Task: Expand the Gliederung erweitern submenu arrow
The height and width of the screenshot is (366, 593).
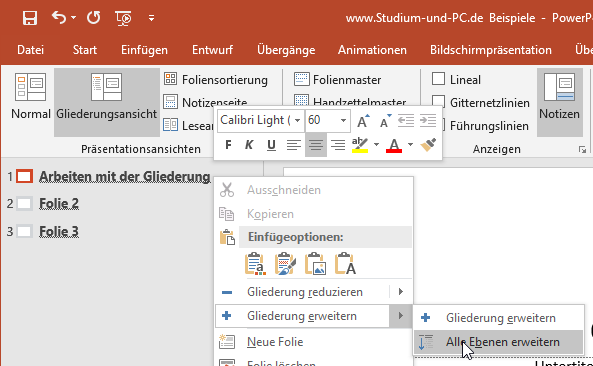Action: [x=401, y=316]
